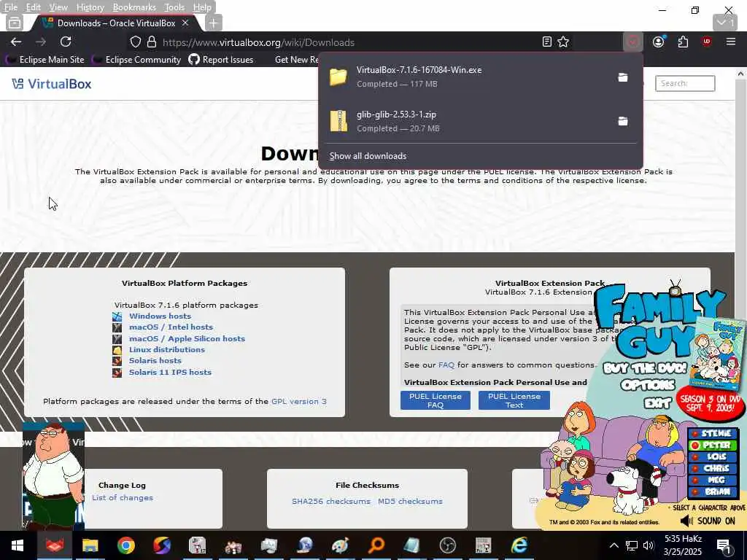Open the Tools menu
Image resolution: width=747 pixels, height=560 pixels.
click(174, 7)
